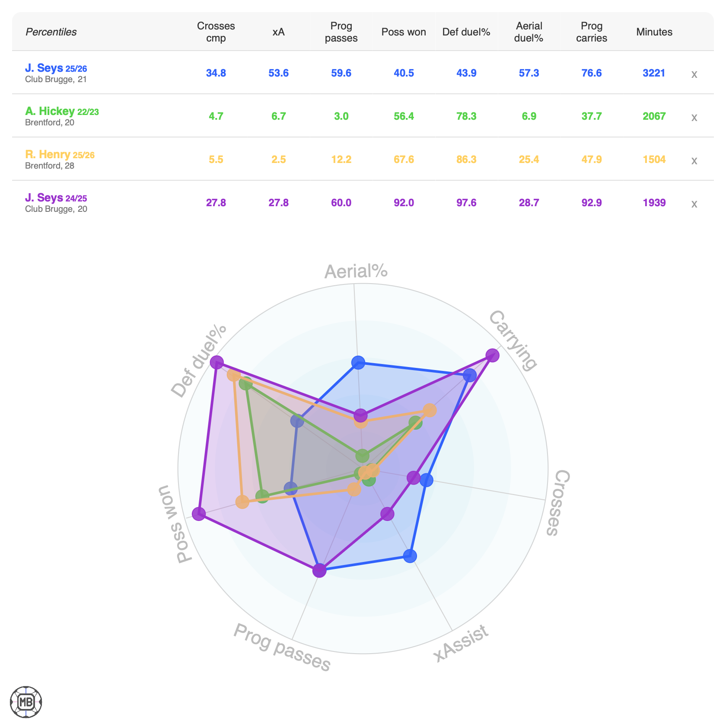Open J. Seys 25/26 player name
726x728 pixels.
(x=56, y=68)
